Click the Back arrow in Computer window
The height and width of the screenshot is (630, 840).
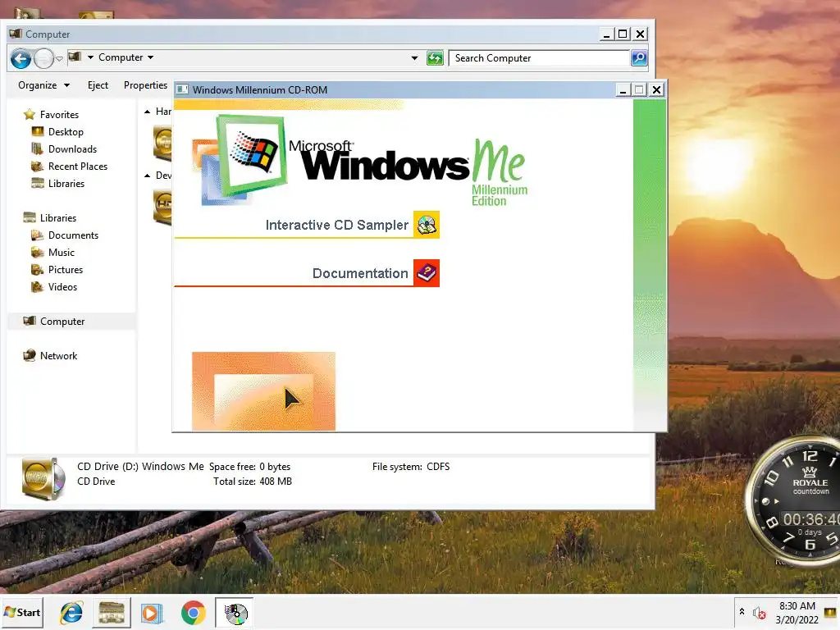click(x=21, y=58)
